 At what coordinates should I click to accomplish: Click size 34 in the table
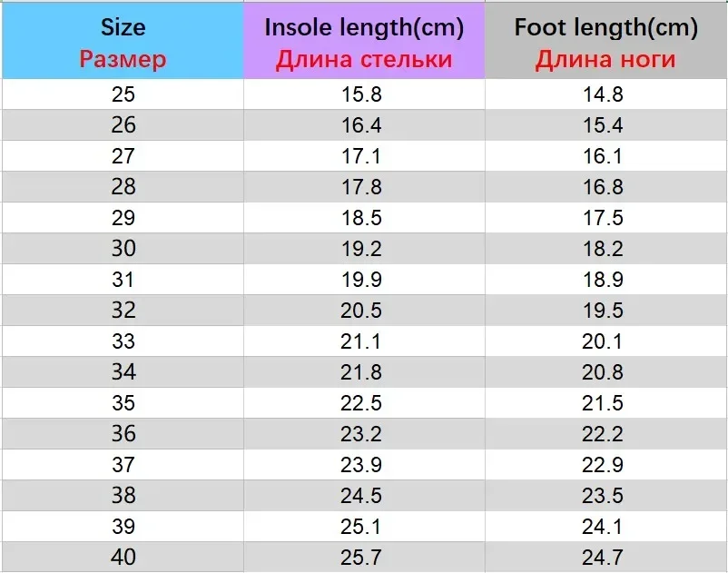tap(123, 372)
